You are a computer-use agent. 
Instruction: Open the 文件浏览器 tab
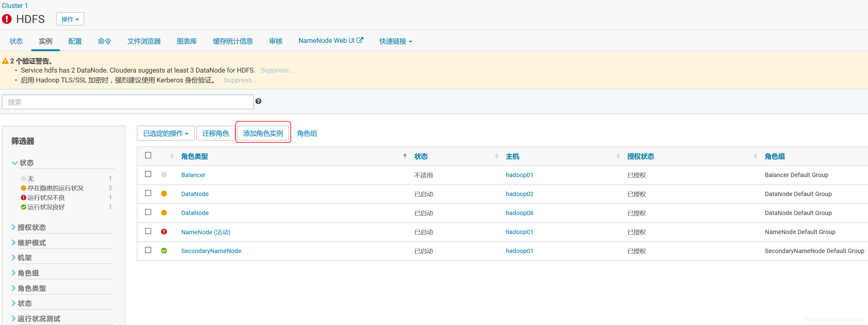[x=144, y=41]
